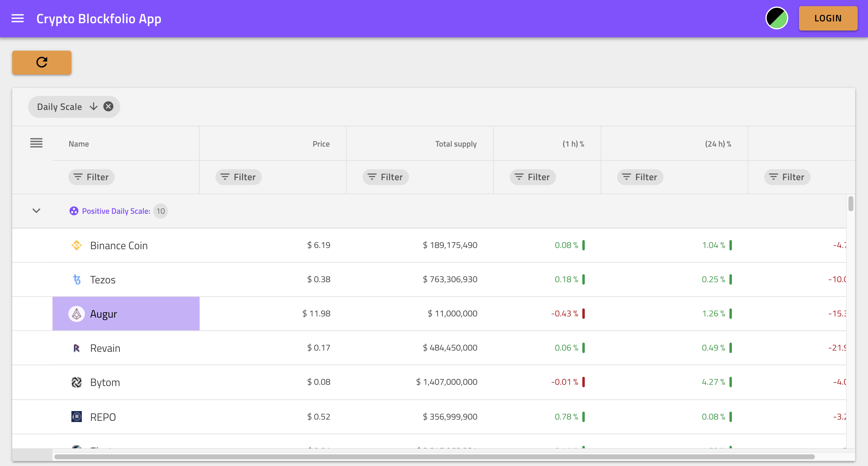Open the hamburger navigation menu
The image size is (868, 466).
pos(17,19)
